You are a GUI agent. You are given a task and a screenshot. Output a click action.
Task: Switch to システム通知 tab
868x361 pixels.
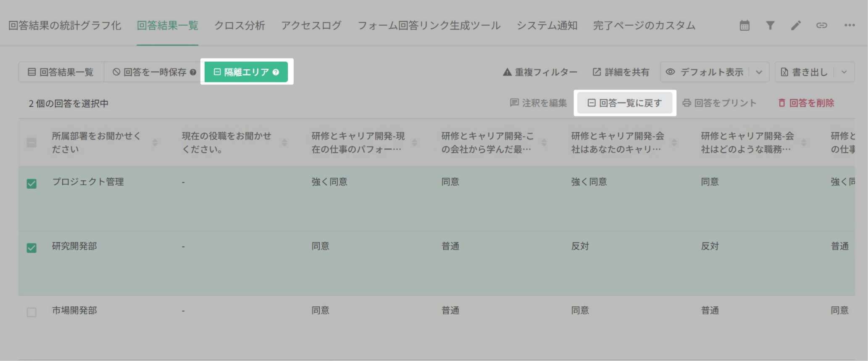click(x=547, y=26)
